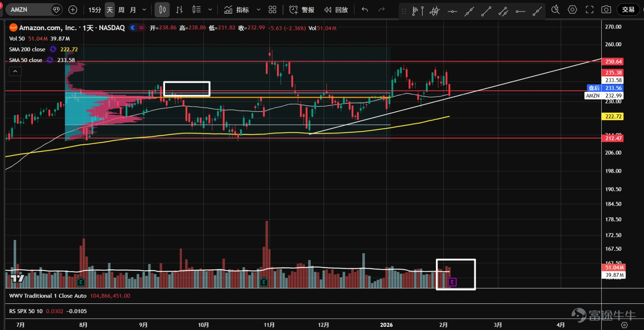Select the 15分 interval

95,10
